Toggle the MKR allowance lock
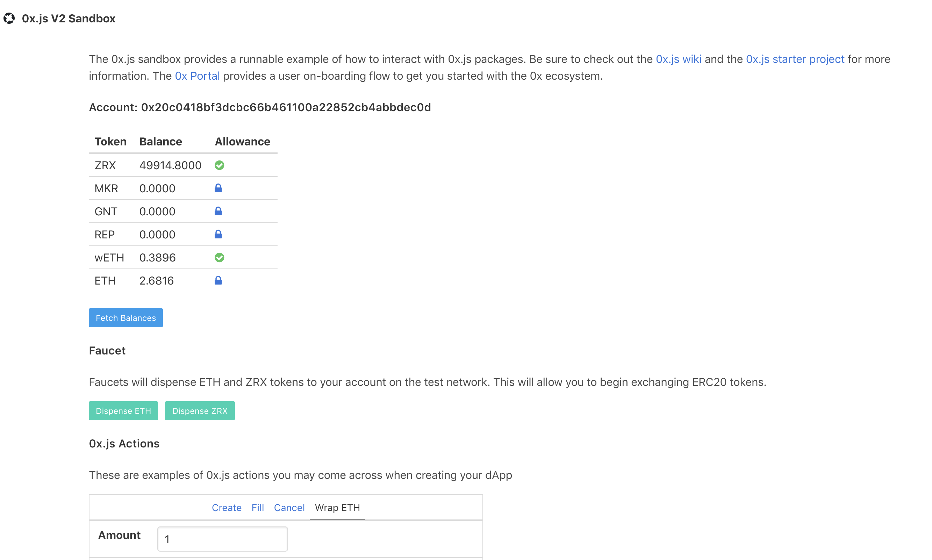This screenshot has width=932, height=560. pos(218,188)
